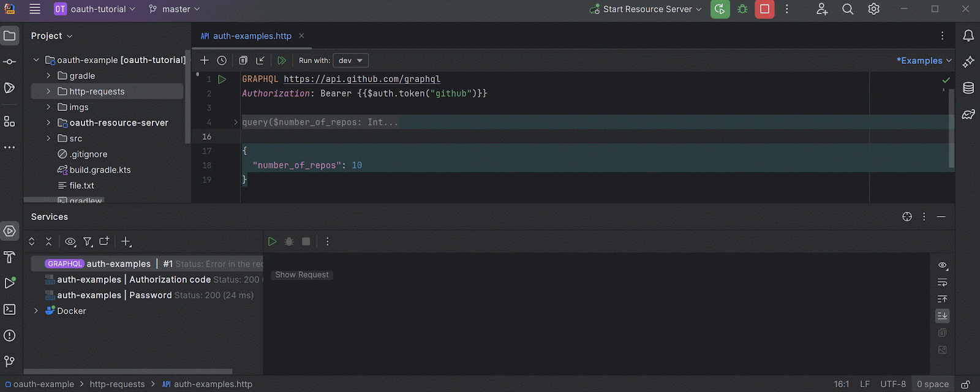Toggle the Services view eye options
The width and height of the screenshot is (980, 392).
coord(70,242)
